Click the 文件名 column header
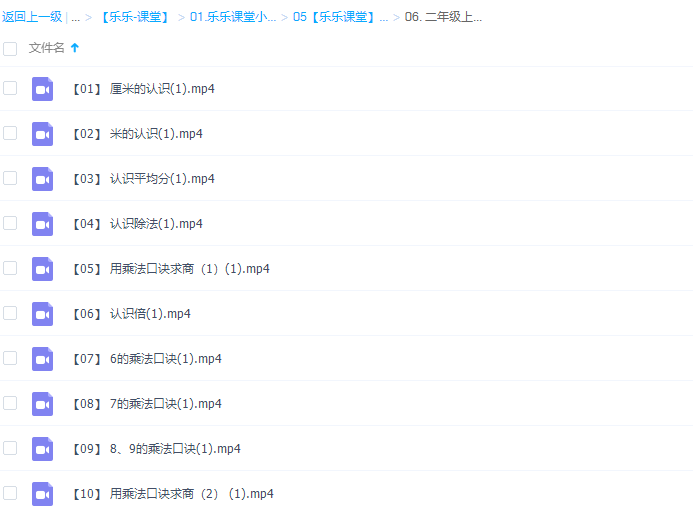This screenshot has width=693, height=510. pyautogui.click(x=46, y=48)
